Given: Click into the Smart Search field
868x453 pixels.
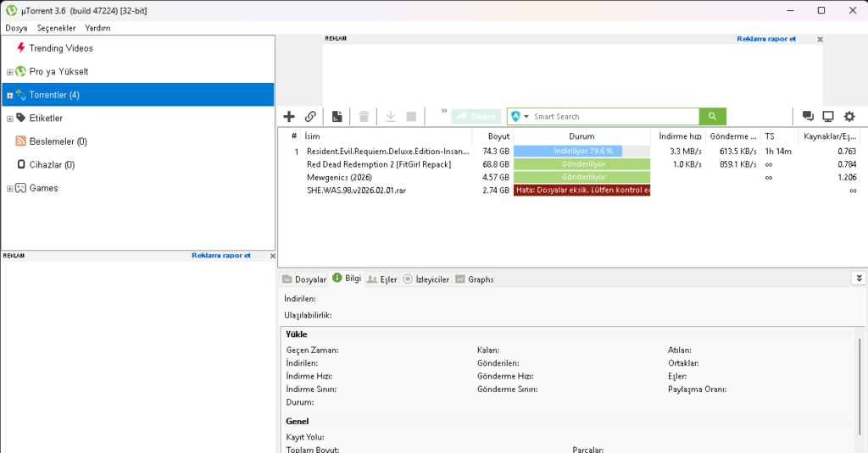Looking at the screenshot, I should (615, 116).
